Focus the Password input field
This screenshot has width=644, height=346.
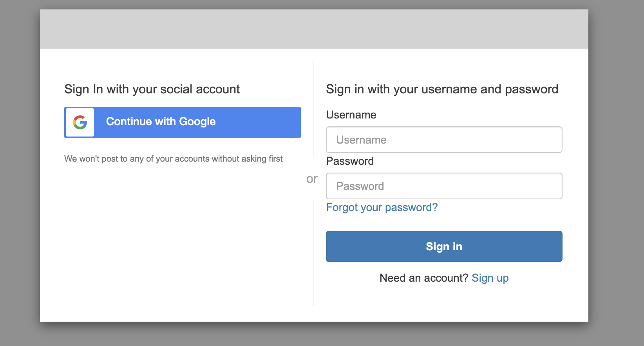[444, 186]
